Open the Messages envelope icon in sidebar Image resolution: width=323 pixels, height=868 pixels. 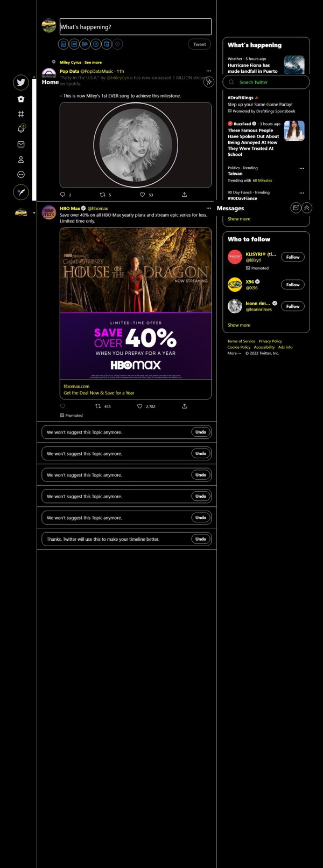point(21,144)
